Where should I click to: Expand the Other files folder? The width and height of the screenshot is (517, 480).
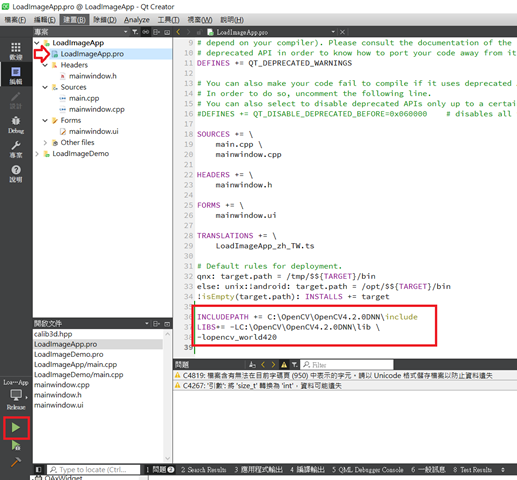click(45, 143)
